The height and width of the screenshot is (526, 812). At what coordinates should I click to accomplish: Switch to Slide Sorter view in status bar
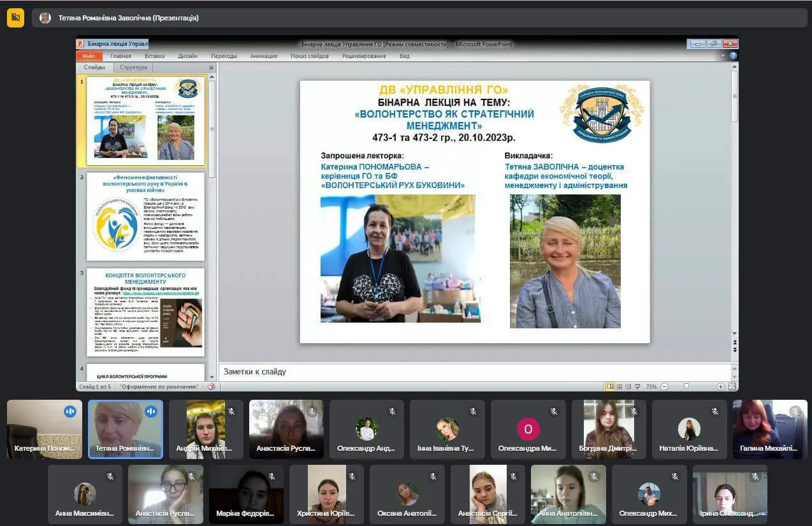[x=620, y=386]
